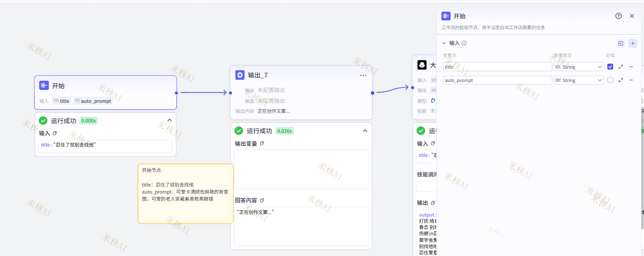The image size is (644, 256).
Task: Open the variable type dropdown for auto_prompt
Action: pyautogui.click(x=579, y=80)
